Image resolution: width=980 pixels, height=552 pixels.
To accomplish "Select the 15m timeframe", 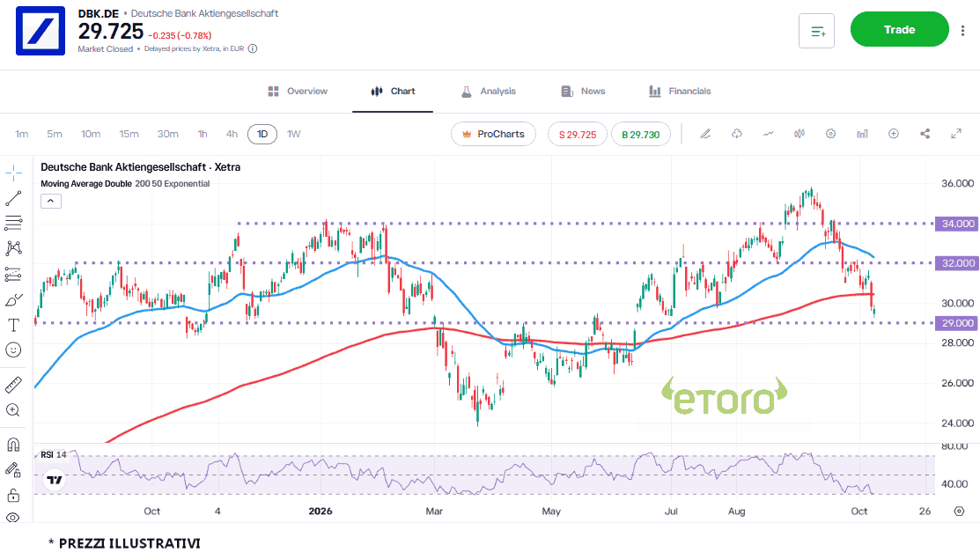I will [x=129, y=134].
